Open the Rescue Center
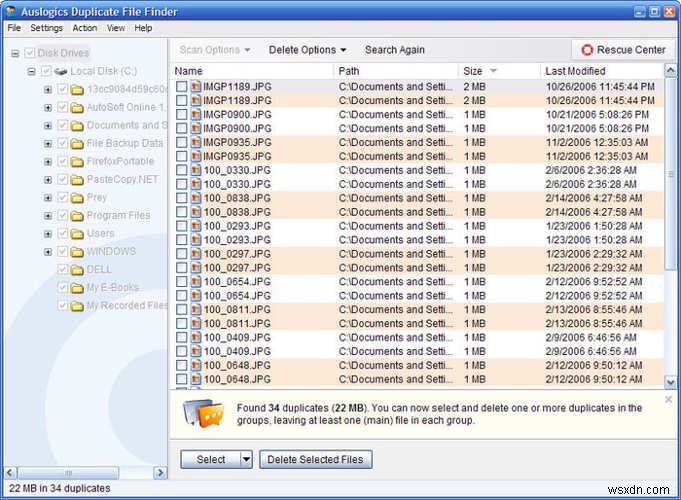This screenshot has height=500, width=681. click(623, 50)
